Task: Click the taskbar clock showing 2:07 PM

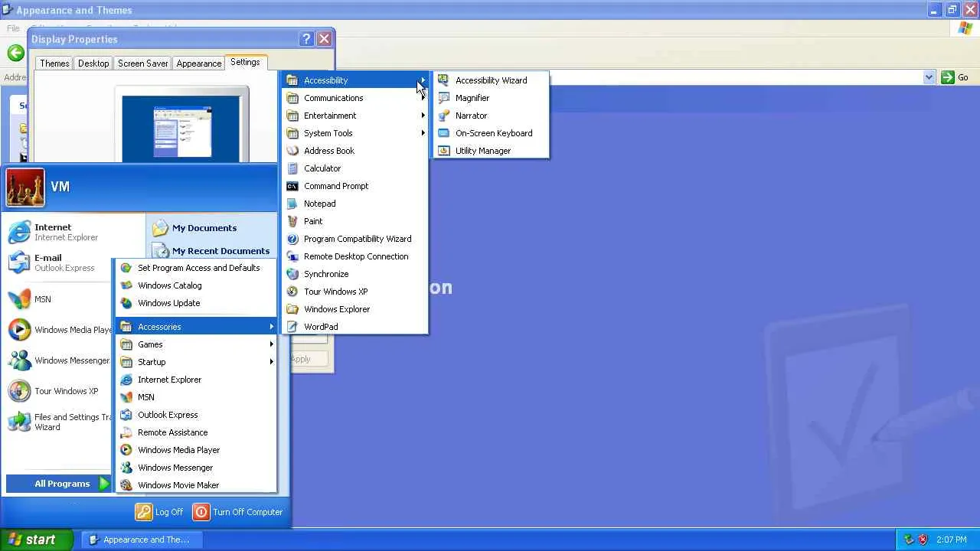Action: [951, 540]
